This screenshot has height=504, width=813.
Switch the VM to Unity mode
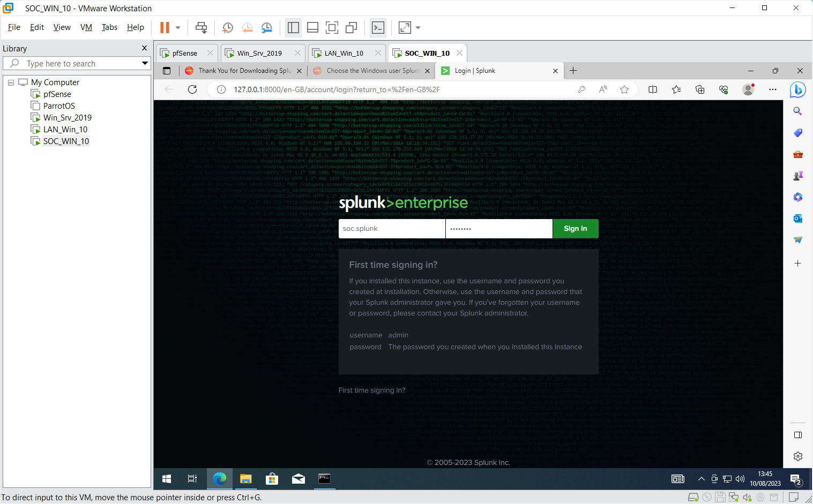(x=352, y=27)
